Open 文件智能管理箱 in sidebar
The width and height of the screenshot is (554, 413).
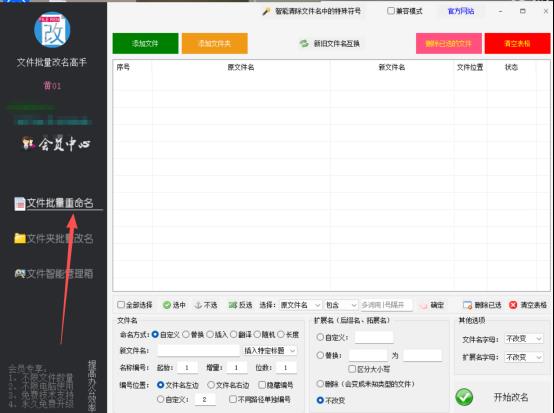coord(54,273)
